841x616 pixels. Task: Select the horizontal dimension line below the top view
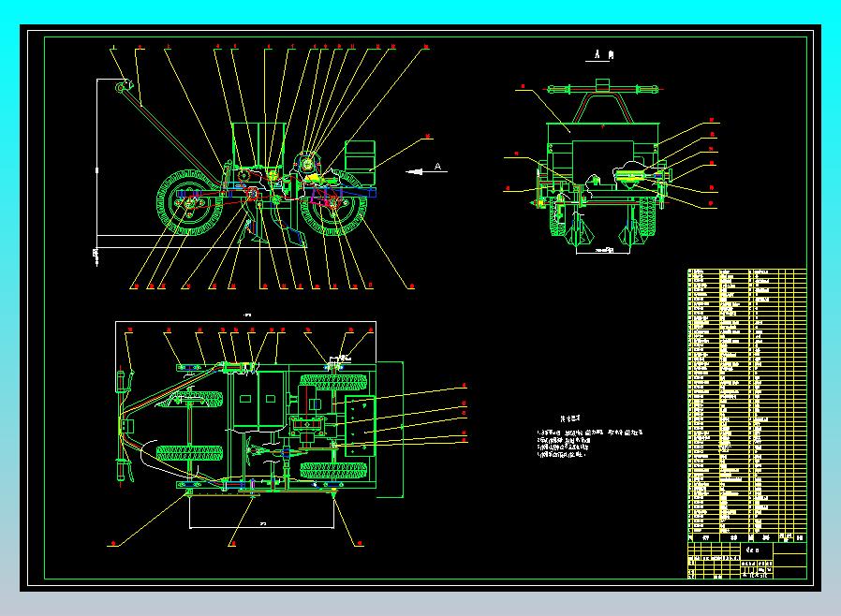point(261,528)
